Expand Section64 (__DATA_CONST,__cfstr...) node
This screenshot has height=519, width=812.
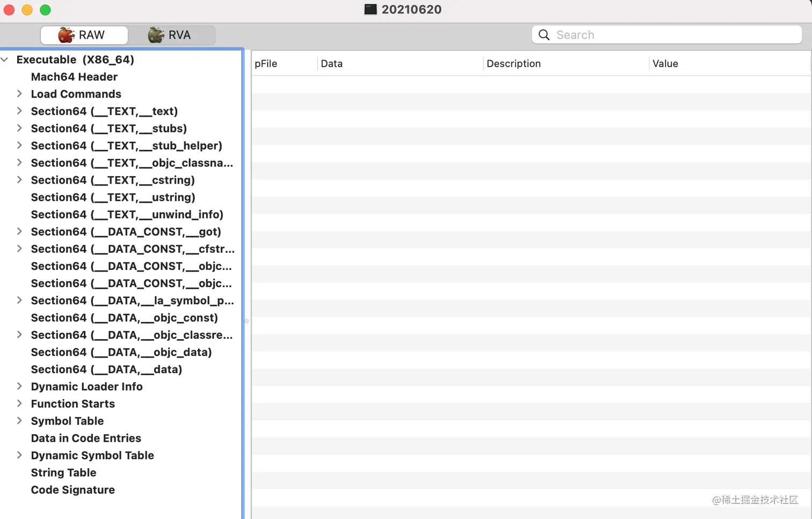click(19, 248)
